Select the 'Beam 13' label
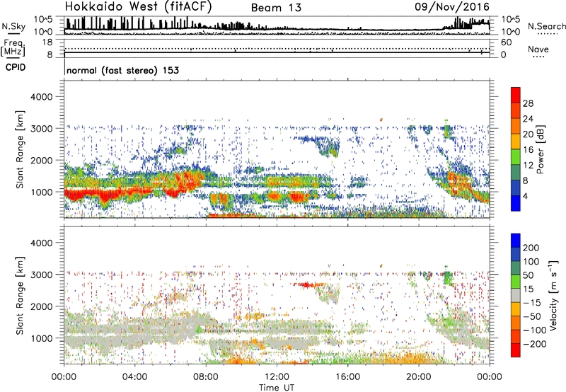566x392 pixels. pyautogui.click(x=276, y=8)
